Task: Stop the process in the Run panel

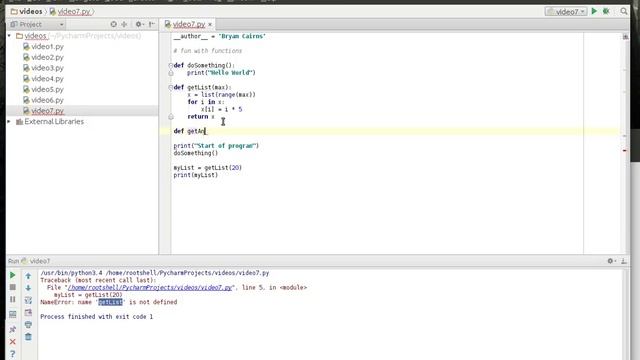Action: click(13, 287)
